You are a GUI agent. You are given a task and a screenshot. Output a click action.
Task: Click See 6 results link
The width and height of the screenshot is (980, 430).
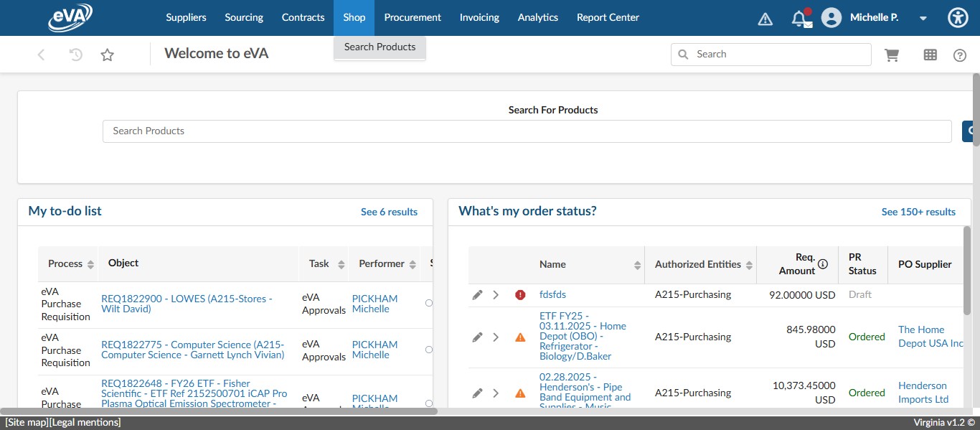coord(389,212)
